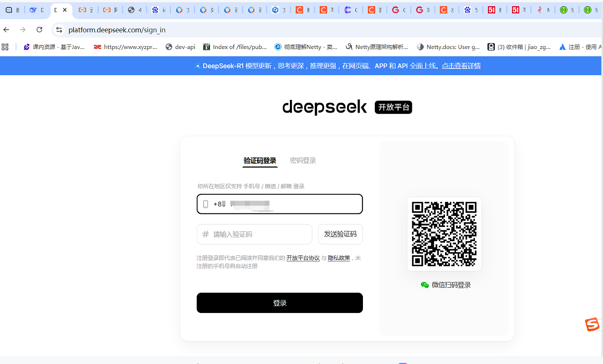Click the 开放平台 badge beside the logo

click(394, 107)
